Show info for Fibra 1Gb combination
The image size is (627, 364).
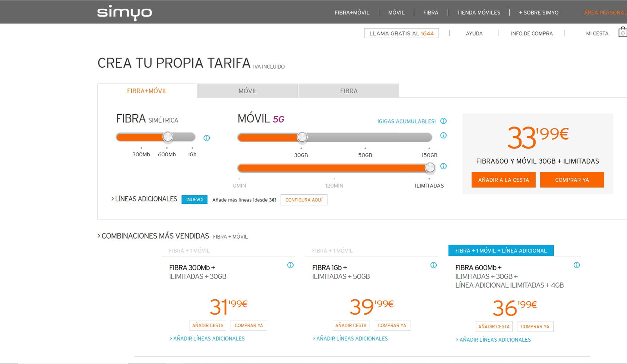pyautogui.click(x=433, y=265)
